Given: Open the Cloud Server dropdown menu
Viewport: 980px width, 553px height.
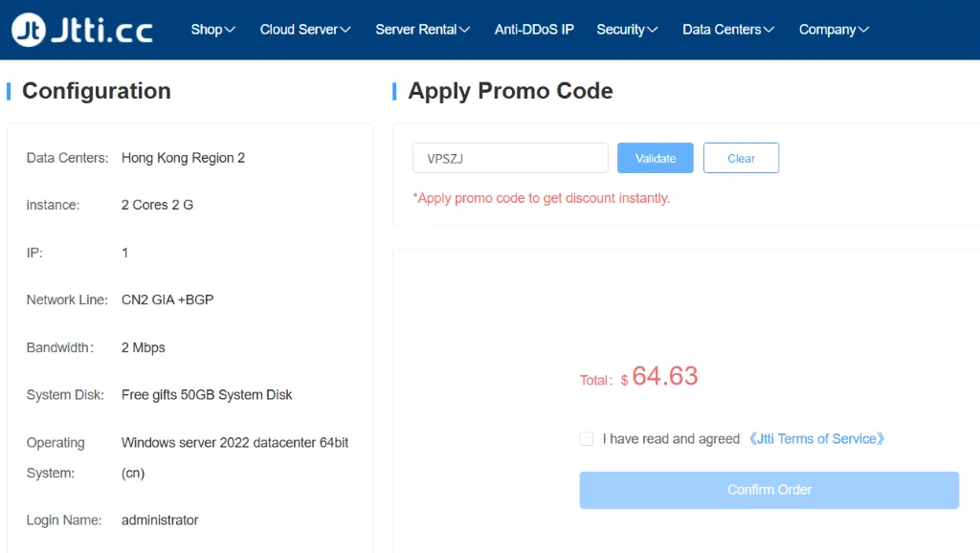Looking at the screenshot, I should pos(299,30).
